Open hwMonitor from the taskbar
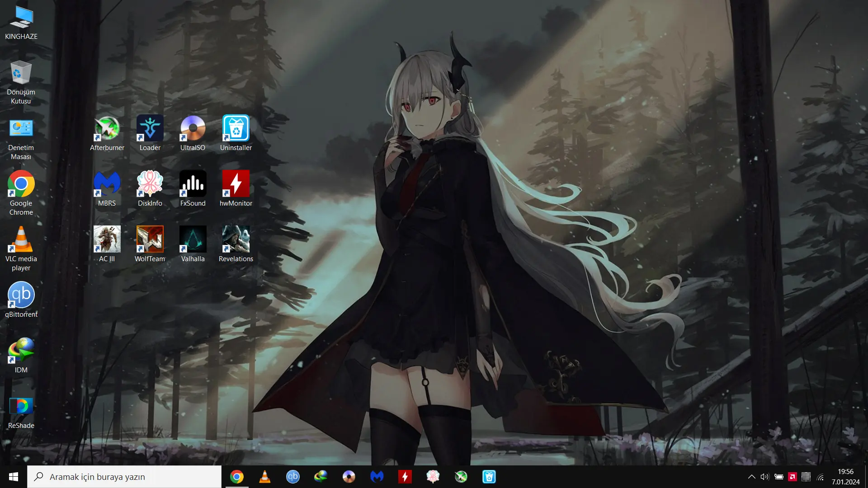868x488 pixels. click(405, 477)
